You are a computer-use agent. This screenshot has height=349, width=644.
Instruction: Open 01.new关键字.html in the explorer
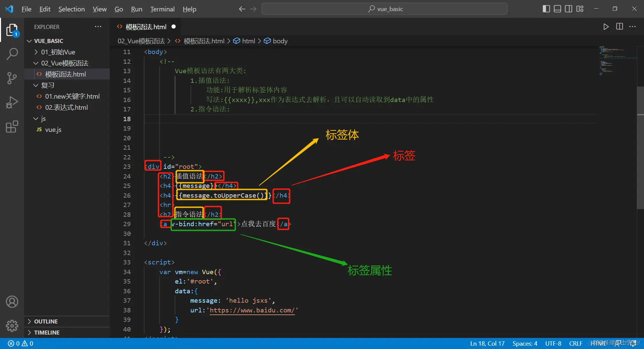tap(67, 96)
